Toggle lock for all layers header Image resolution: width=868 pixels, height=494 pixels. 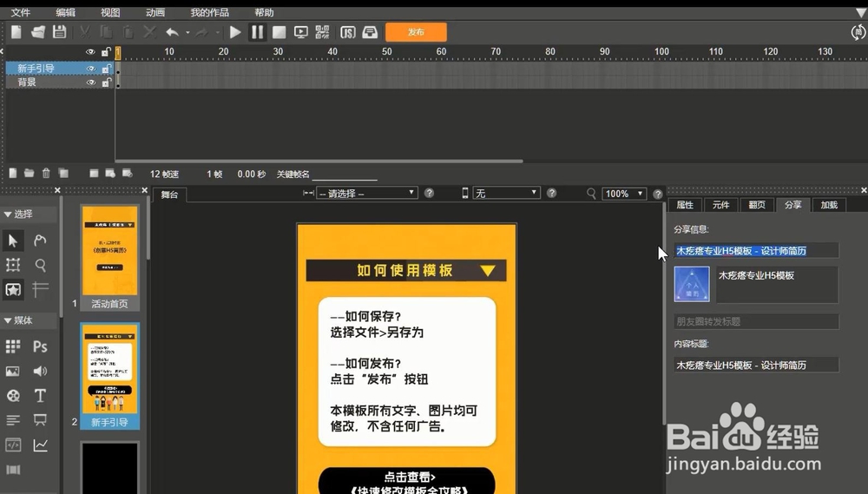tap(106, 52)
